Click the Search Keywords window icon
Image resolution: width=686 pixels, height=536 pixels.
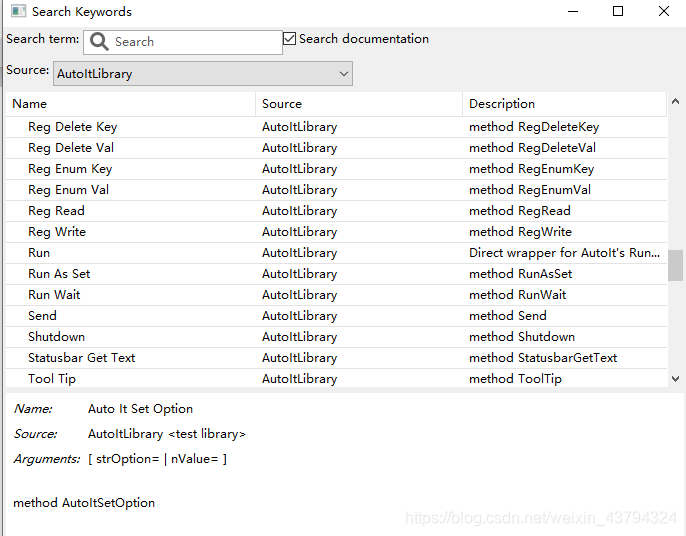(x=18, y=11)
